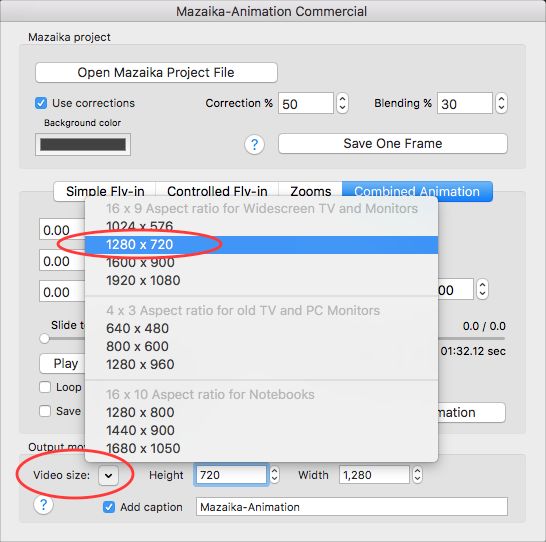Image resolution: width=546 pixels, height=542 pixels.
Task: Click the third 0.00 value field
Action: (x=62, y=292)
